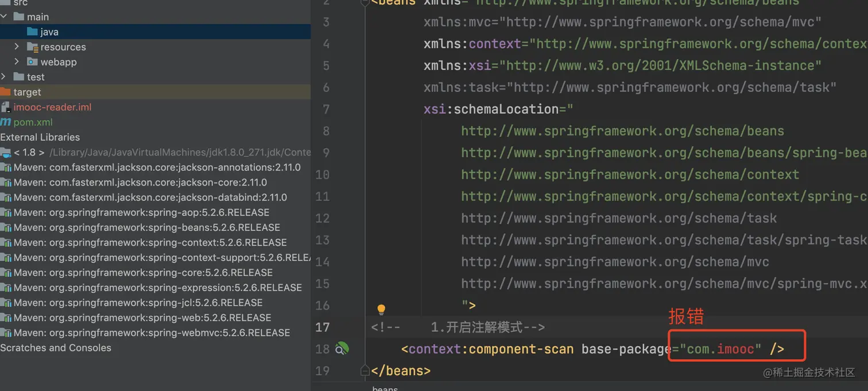Expand the webapp folder arrow

click(17, 61)
